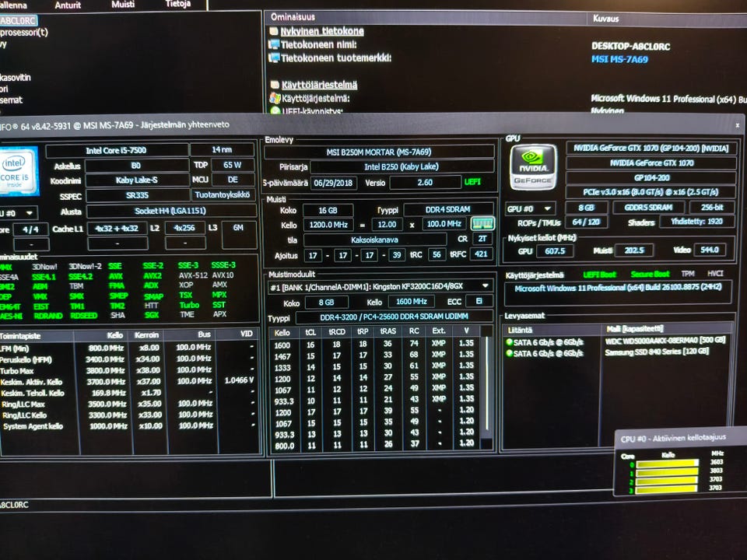Open the Muisti menu
Screen dimensions: 747x560
coord(123,5)
